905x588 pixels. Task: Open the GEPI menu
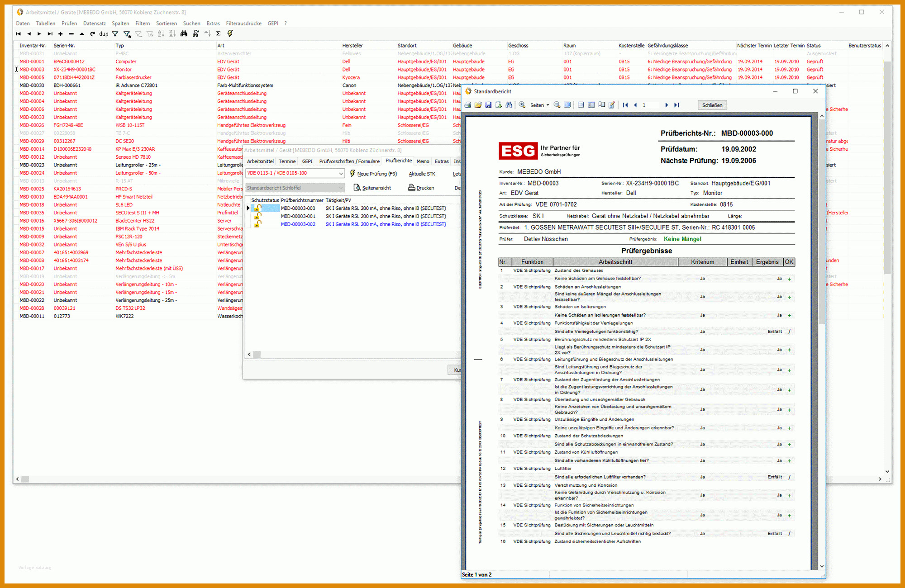click(273, 24)
